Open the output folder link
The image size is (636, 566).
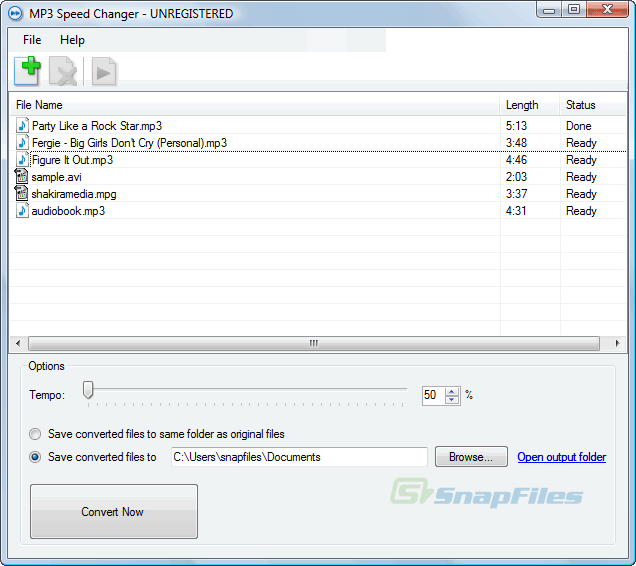561,457
